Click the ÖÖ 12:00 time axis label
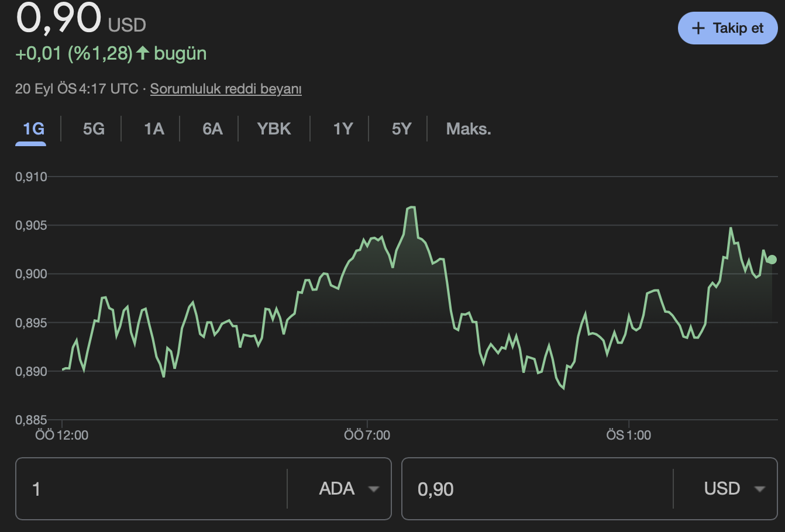Screen dimensions: 785x532 coord(61,435)
